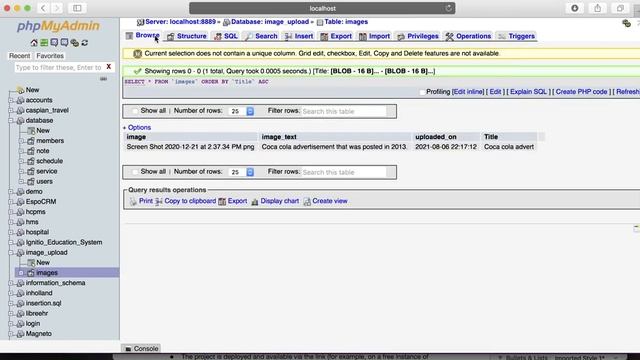Screen dimensions: 640x360
Task: Collapse the database node
Action: tap(11, 120)
